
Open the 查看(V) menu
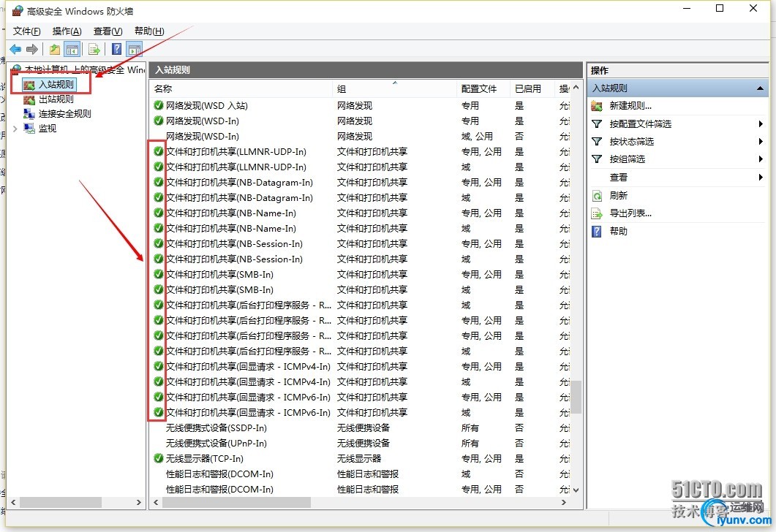[108, 31]
